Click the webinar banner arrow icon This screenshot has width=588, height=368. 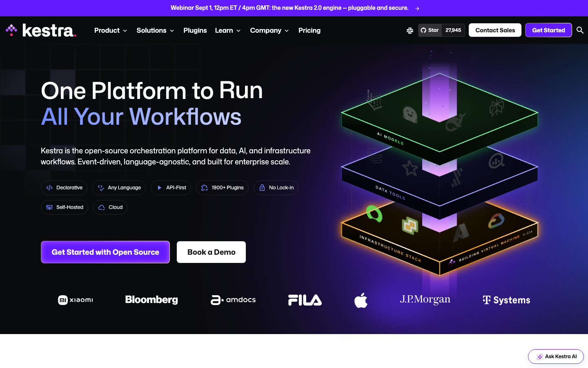(417, 8)
